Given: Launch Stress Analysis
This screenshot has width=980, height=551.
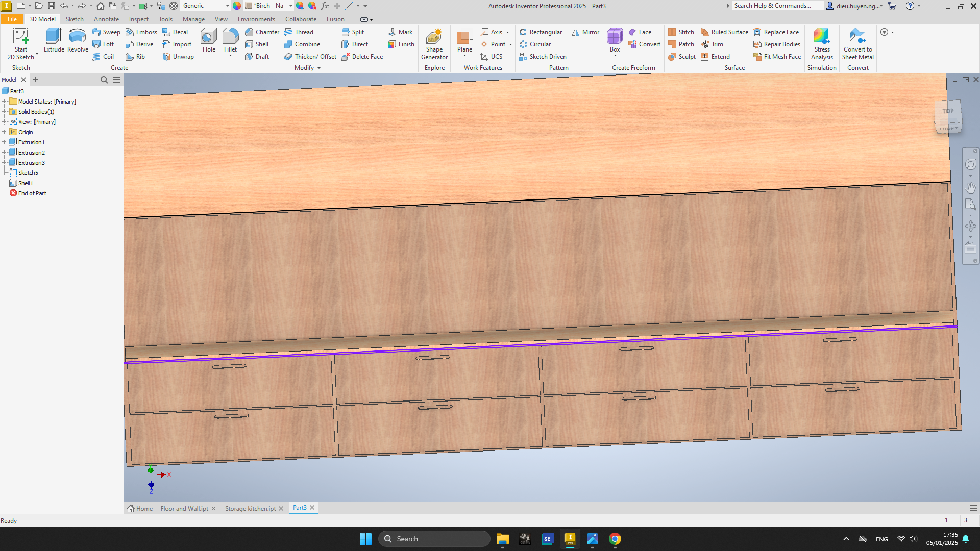Looking at the screenshot, I should point(822,44).
